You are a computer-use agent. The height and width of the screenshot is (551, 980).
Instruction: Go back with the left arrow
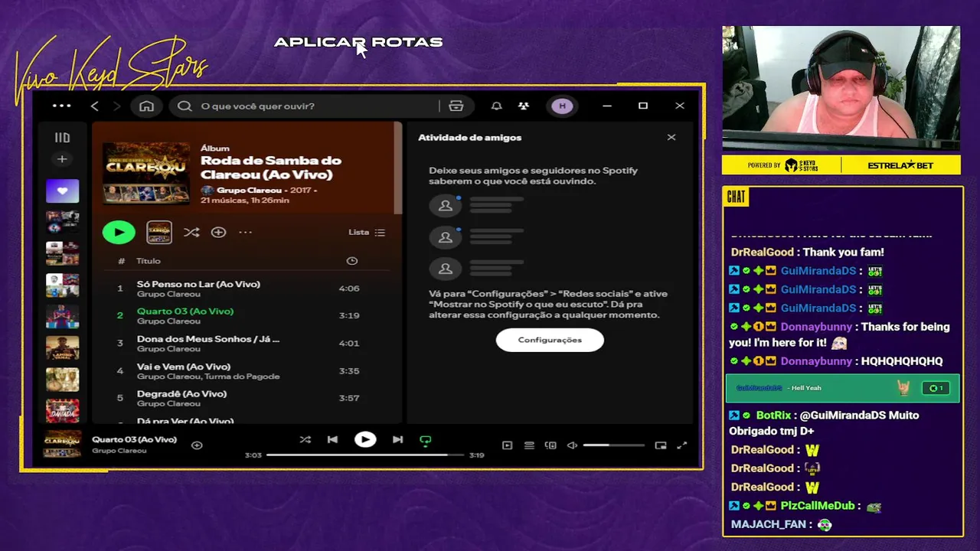(x=95, y=106)
